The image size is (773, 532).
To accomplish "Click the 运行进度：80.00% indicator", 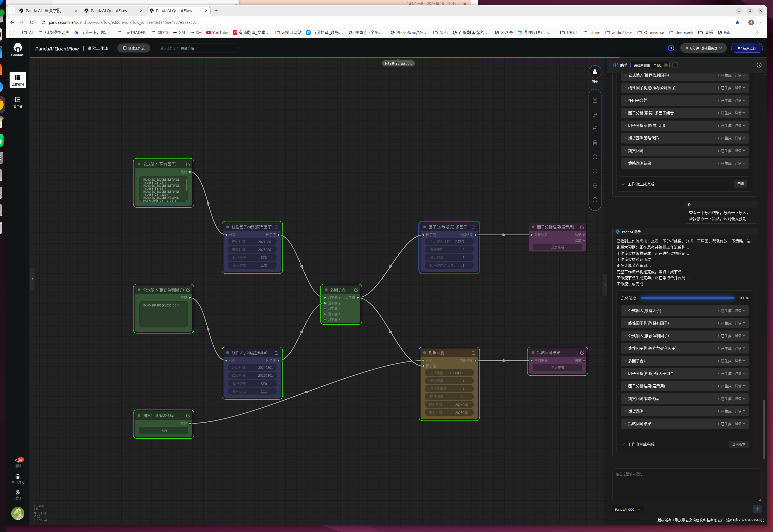I will pyautogui.click(x=398, y=64).
